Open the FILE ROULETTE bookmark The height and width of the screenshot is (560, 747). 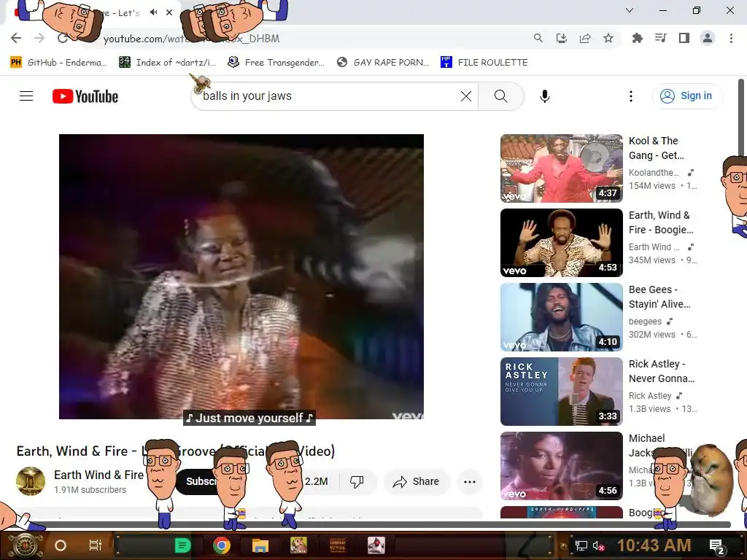coord(484,63)
